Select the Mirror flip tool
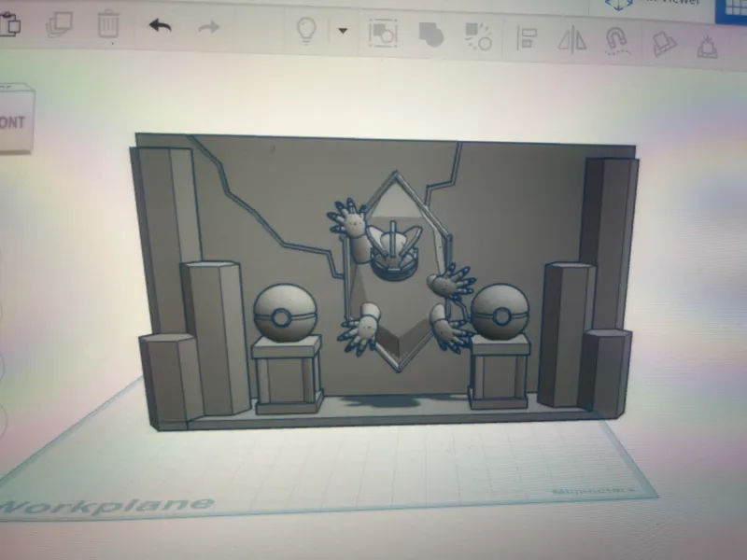This screenshot has width=747, height=560. (x=572, y=39)
